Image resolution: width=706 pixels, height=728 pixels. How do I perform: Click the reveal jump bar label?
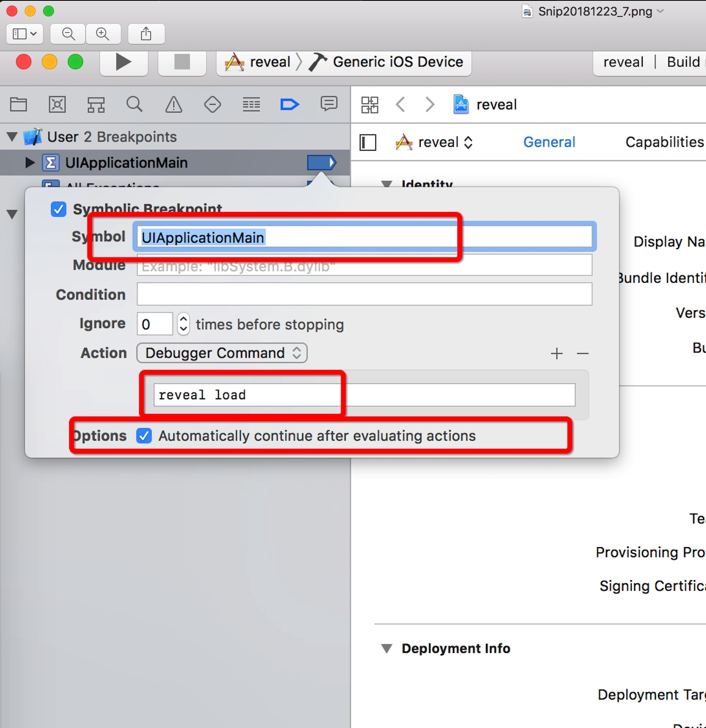496,105
